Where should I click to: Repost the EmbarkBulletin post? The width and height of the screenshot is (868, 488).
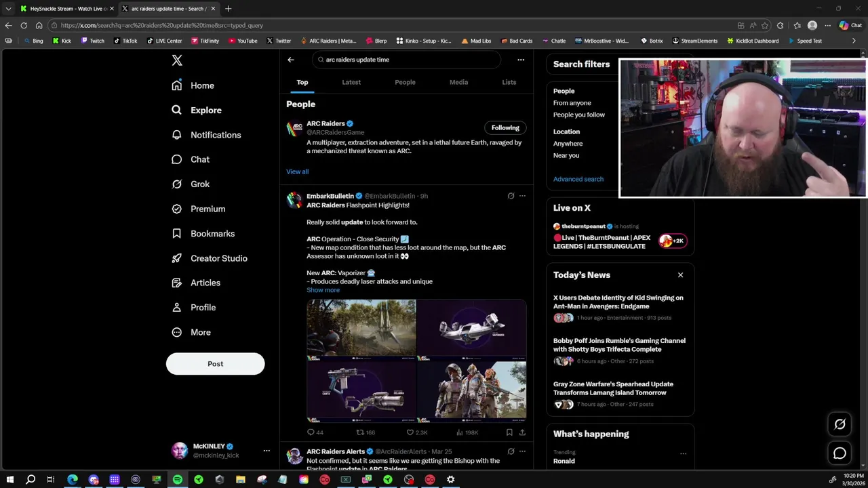point(366,432)
